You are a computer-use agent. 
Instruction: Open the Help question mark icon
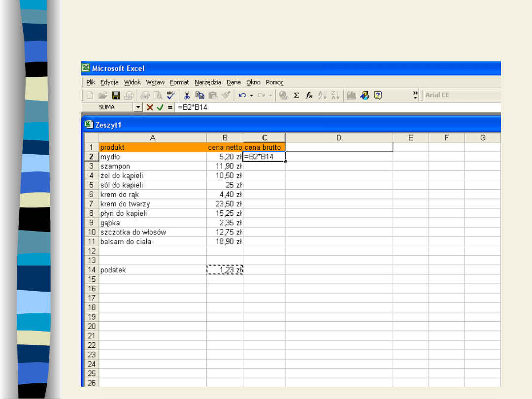click(x=378, y=96)
